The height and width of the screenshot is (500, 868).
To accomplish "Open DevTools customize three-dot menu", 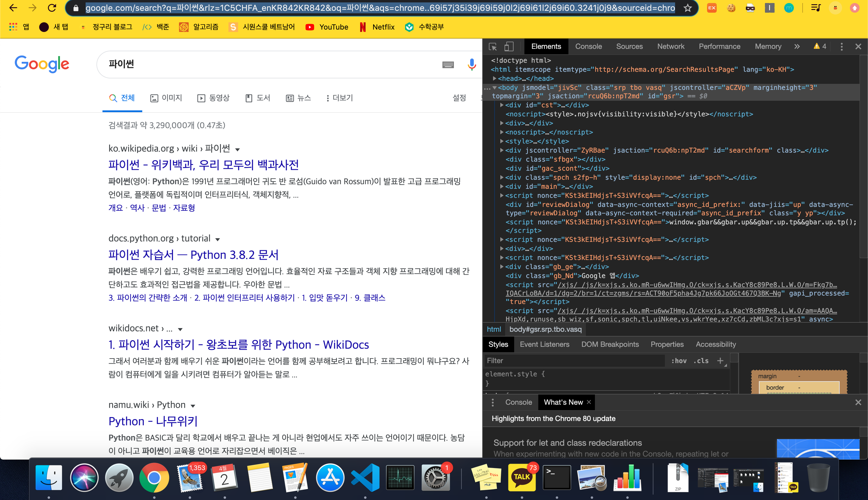I will (x=841, y=46).
